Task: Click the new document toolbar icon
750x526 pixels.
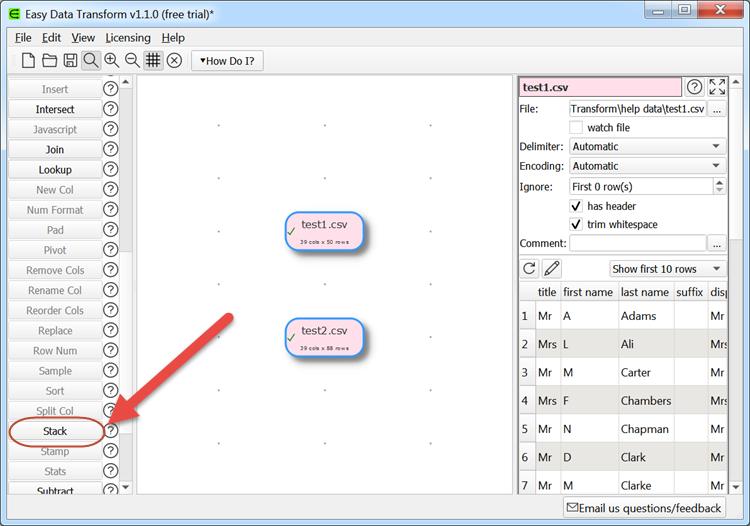Action: (28, 61)
